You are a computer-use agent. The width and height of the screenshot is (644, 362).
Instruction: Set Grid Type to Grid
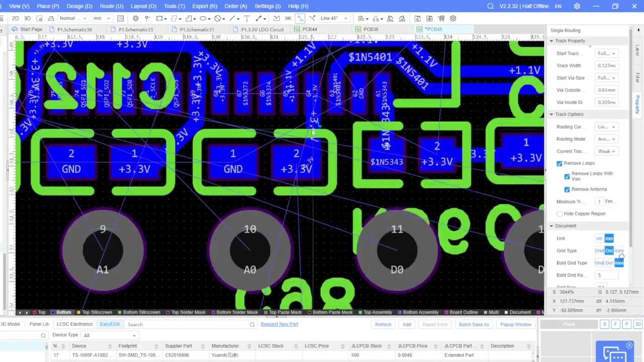coord(599,250)
